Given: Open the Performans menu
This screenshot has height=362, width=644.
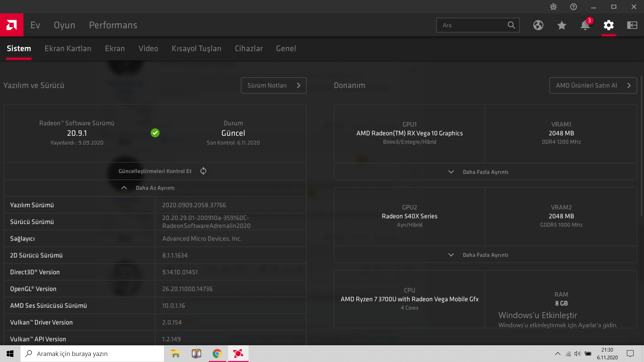Looking at the screenshot, I should coord(113,25).
